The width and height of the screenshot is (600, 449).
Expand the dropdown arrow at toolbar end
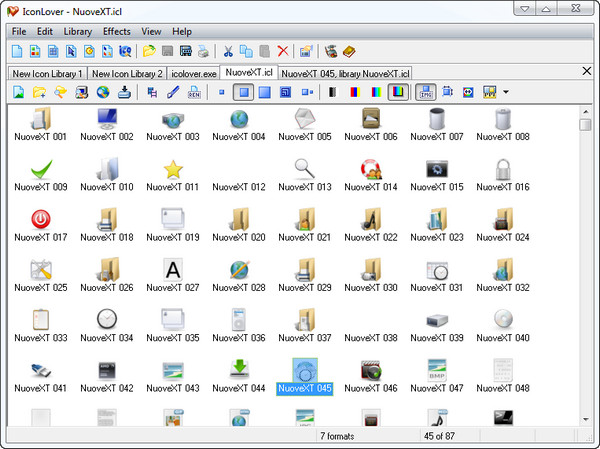pyautogui.click(x=506, y=92)
